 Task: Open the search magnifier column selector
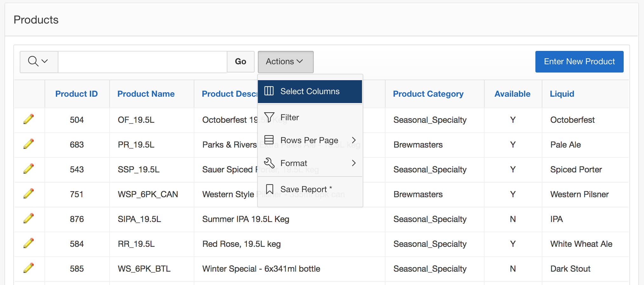point(38,61)
